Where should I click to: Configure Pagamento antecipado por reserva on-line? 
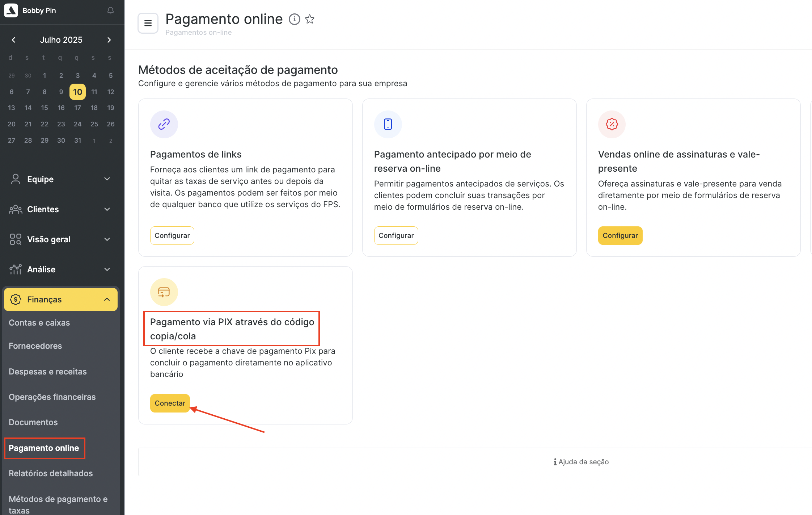point(396,236)
